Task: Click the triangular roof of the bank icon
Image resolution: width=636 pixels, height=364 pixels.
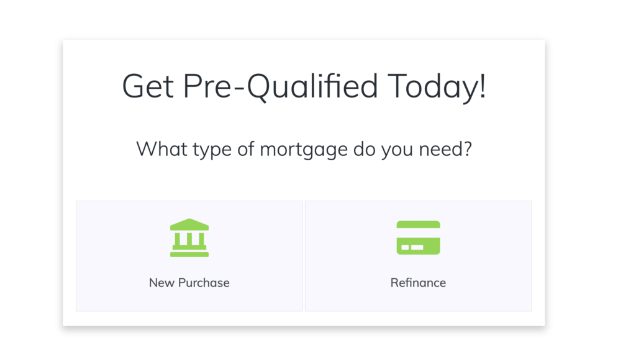Action: click(x=189, y=224)
